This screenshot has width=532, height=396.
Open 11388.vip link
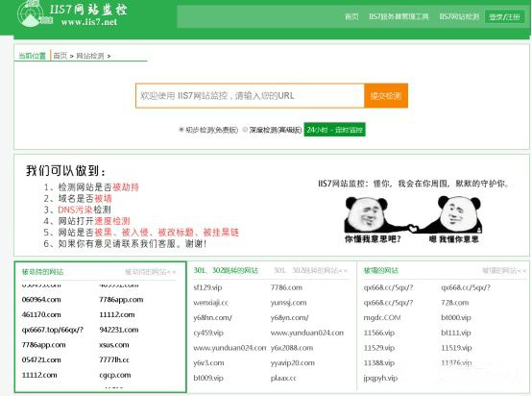tap(379, 362)
